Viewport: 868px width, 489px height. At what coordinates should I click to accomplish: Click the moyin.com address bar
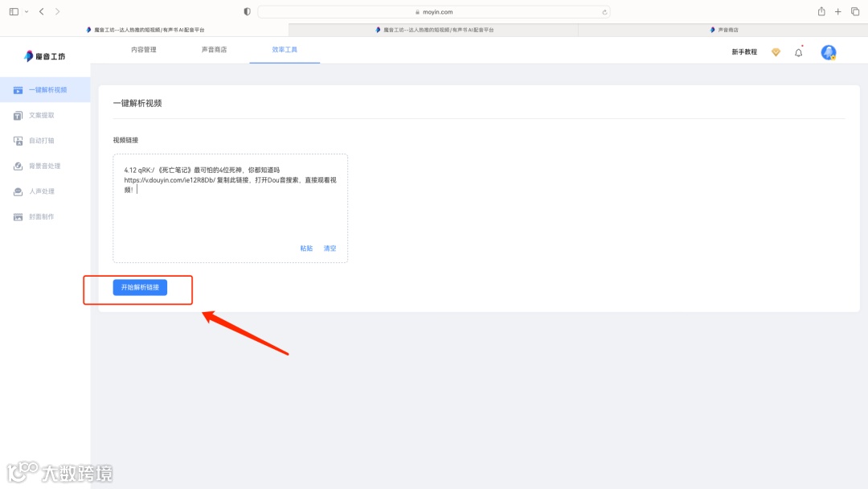(434, 11)
